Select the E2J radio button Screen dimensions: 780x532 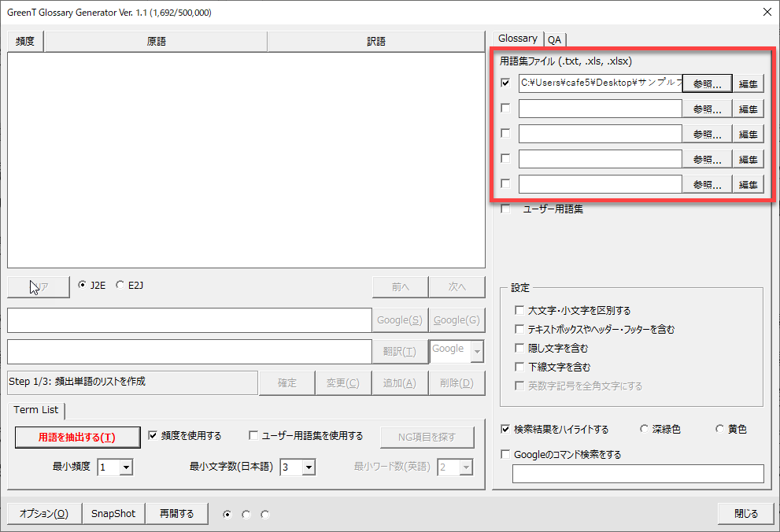(x=120, y=286)
